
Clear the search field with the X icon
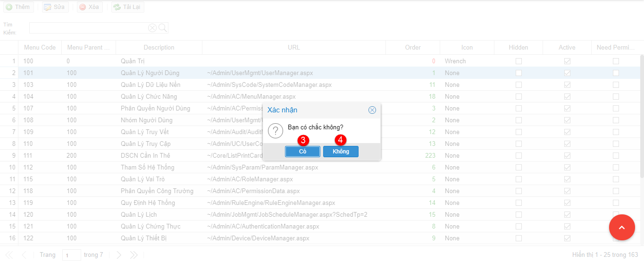click(x=152, y=28)
